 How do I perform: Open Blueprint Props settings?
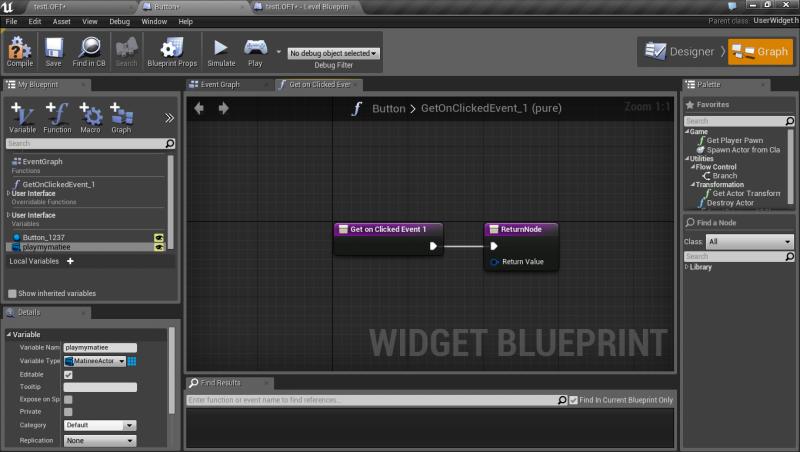click(172, 52)
